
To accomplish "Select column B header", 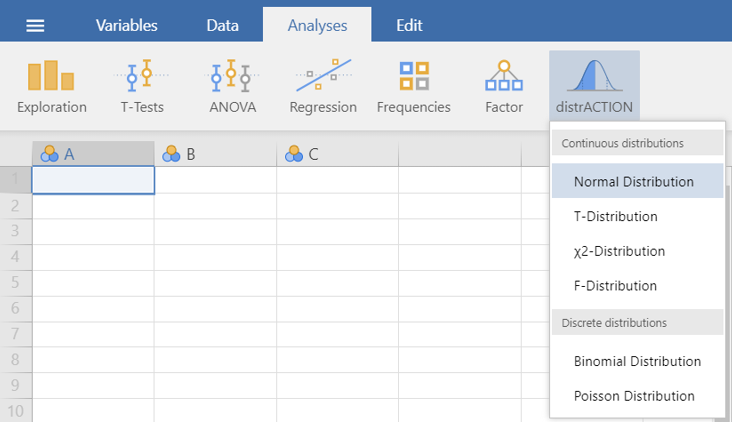I will click(x=215, y=154).
